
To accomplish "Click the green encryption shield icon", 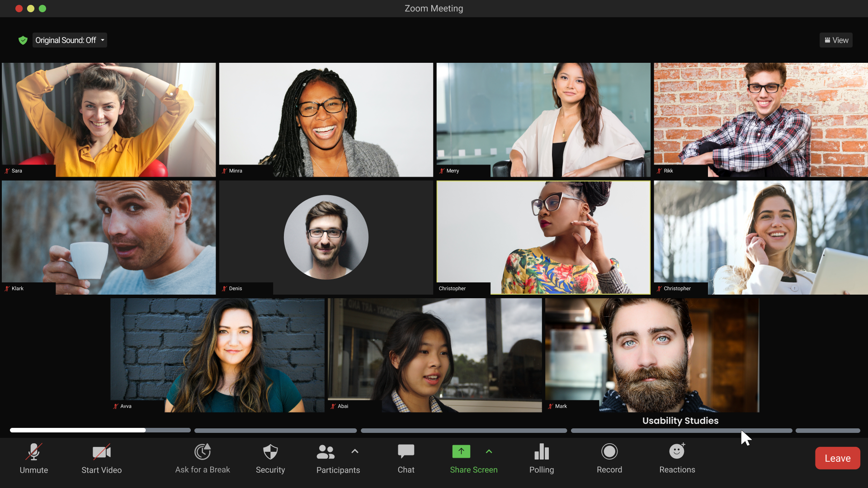I will point(23,40).
